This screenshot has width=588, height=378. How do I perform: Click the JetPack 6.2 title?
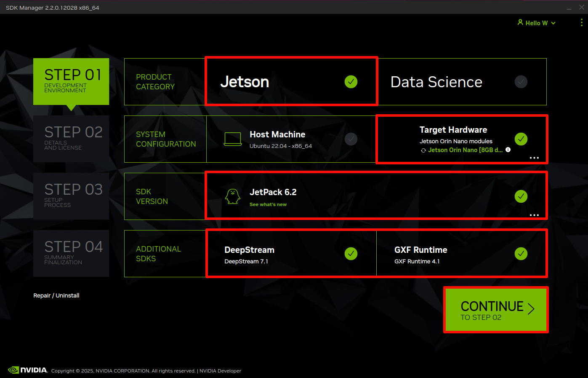273,192
